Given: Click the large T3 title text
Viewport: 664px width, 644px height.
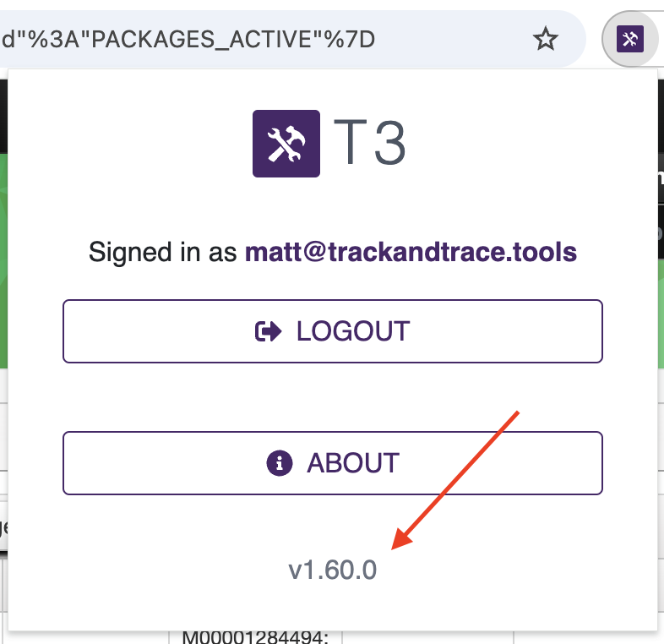Looking at the screenshot, I should pyautogui.click(x=371, y=144).
